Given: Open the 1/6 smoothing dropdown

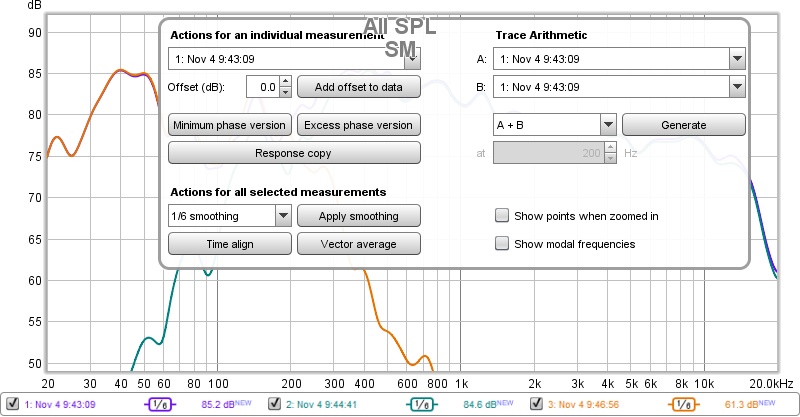Looking at the screenshot, I should pos(283,216).
